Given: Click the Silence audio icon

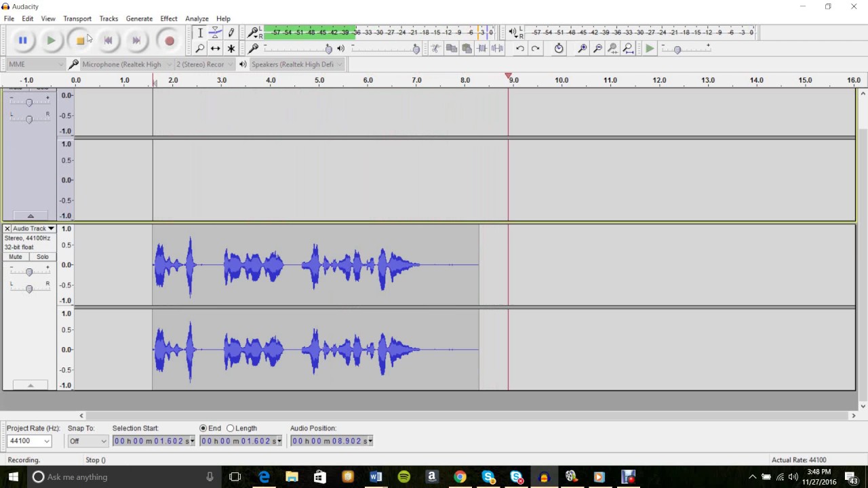Looking at the screenshot, I should point(497,48).
